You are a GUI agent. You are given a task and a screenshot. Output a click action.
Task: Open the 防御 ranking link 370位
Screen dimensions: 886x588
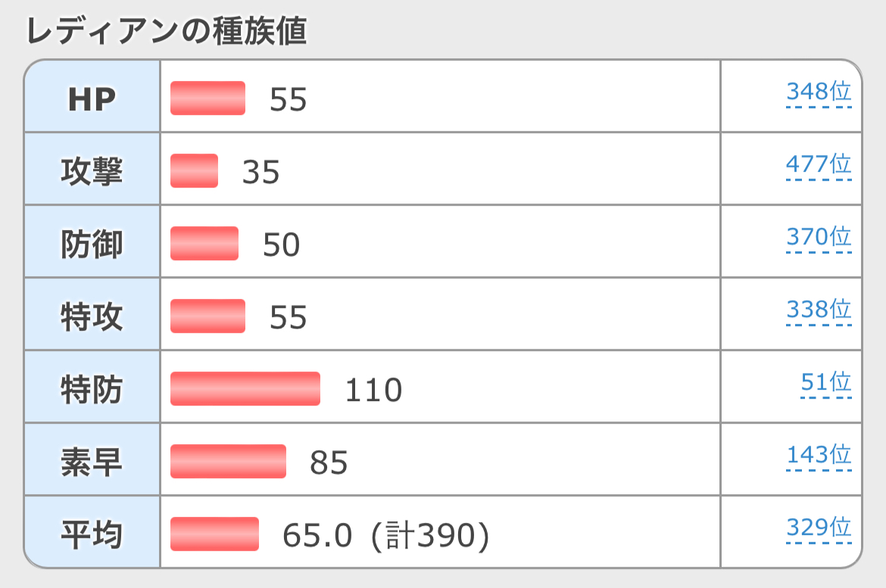[819, 237]
